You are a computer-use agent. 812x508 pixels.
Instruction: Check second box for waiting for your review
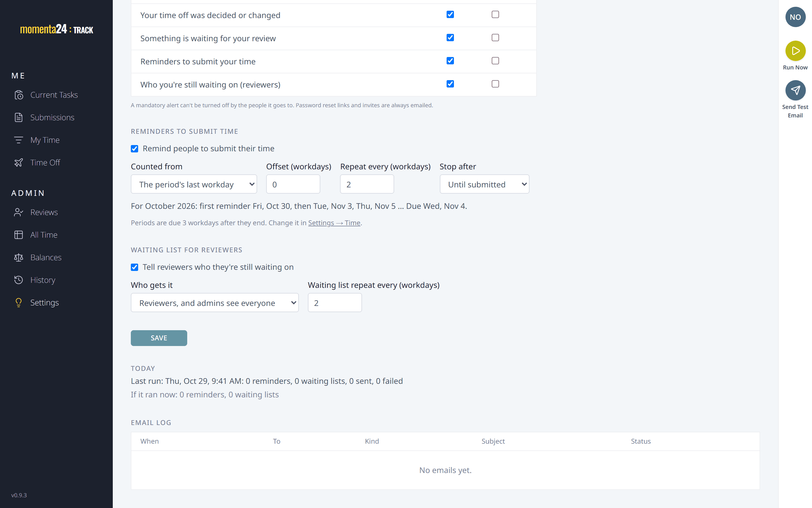[x=495, y=38]
